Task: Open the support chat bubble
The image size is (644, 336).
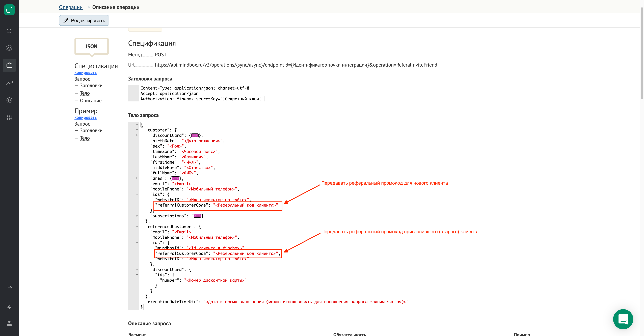Action: pos(623,319)
